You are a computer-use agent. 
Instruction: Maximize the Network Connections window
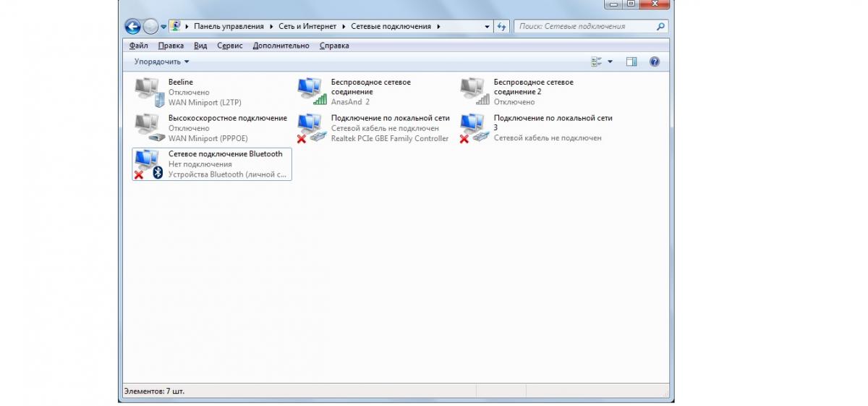click(x=631, y=4)
